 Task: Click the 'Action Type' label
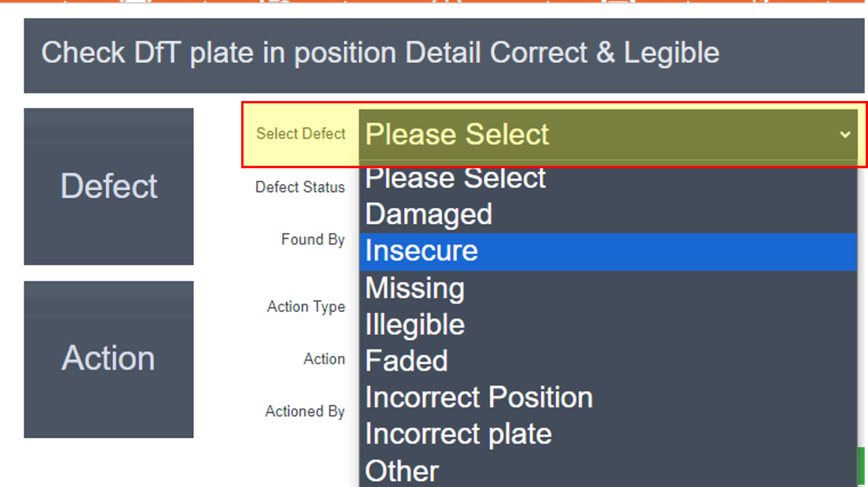306,307
